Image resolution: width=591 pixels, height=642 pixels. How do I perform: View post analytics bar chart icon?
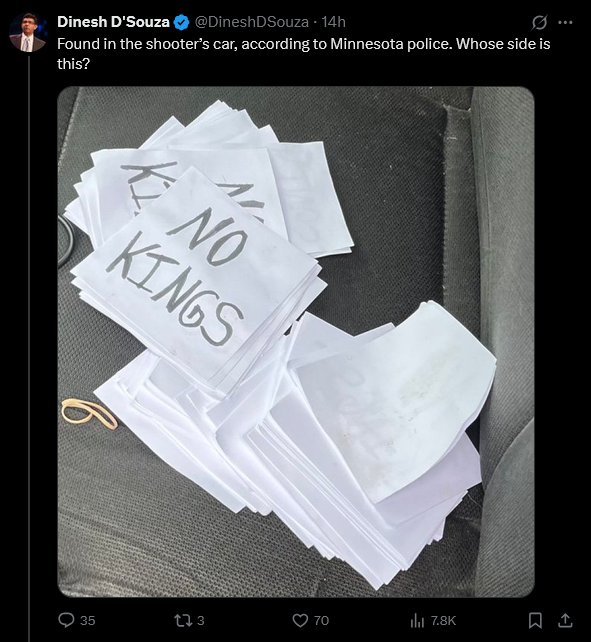point(417,621)
